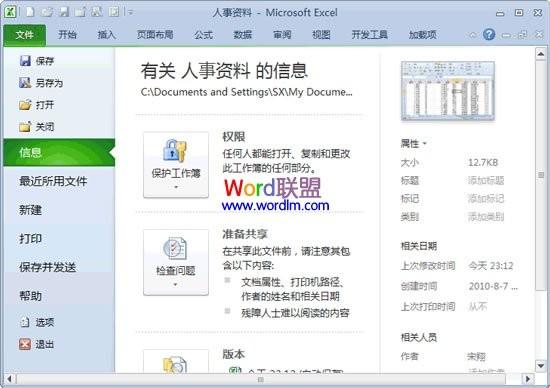This screenshot has height=388, width=550.
Task: Maximize the Excel application window
Action: [x=519, y=13]
